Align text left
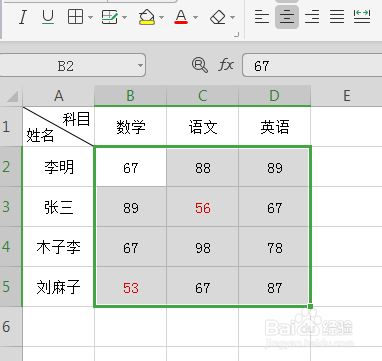382x361 pixels. [262, 17]
